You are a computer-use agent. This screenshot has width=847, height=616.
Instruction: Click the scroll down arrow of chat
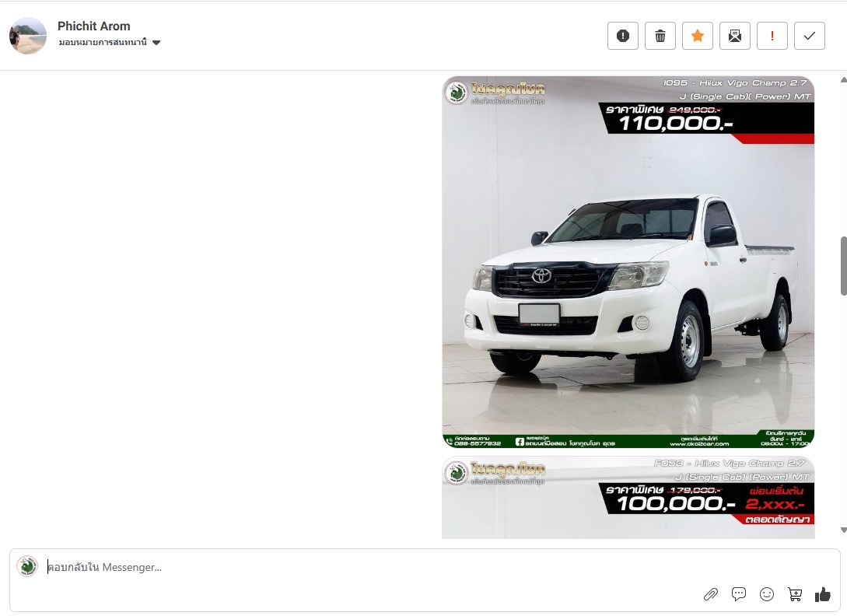pos(843,530)
